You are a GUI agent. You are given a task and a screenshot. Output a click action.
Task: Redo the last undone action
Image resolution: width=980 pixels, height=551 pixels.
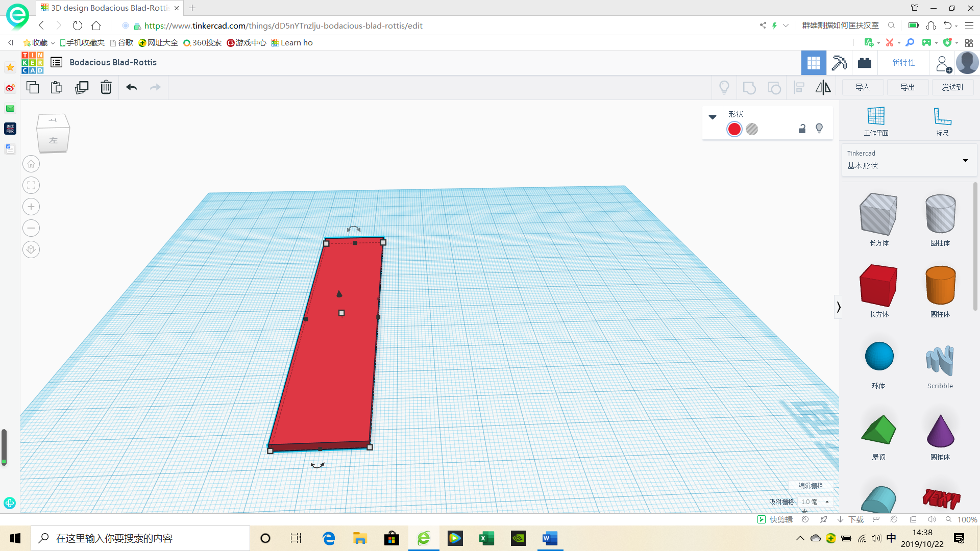coord(155,87)
